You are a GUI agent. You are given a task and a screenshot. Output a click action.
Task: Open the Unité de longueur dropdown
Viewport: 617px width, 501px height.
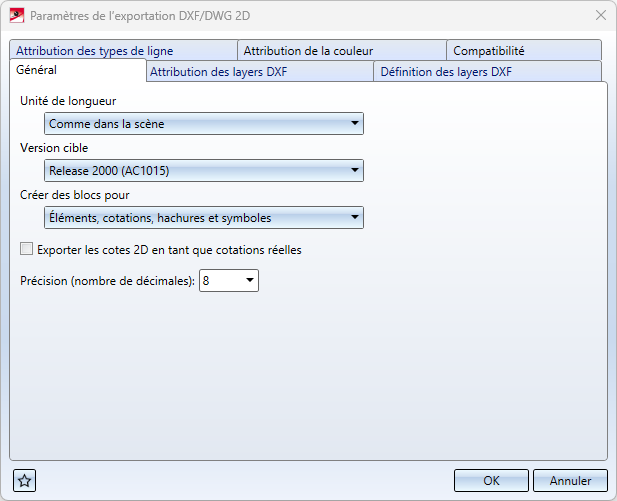tap(355, 124)
